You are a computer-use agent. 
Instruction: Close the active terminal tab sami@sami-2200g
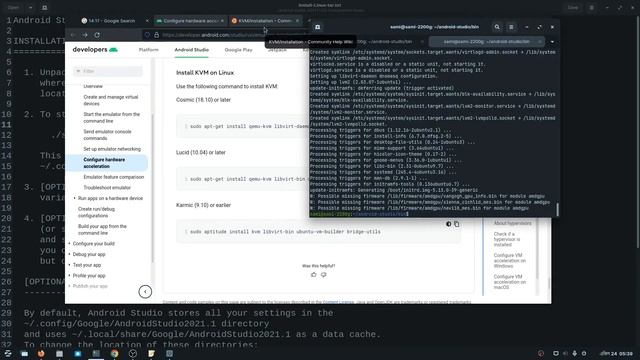(540, 42)
